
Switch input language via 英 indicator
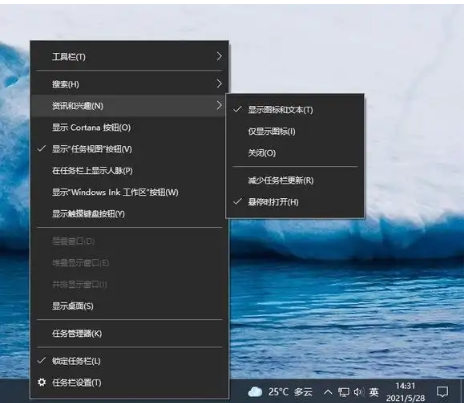click(x=374, y=392)
